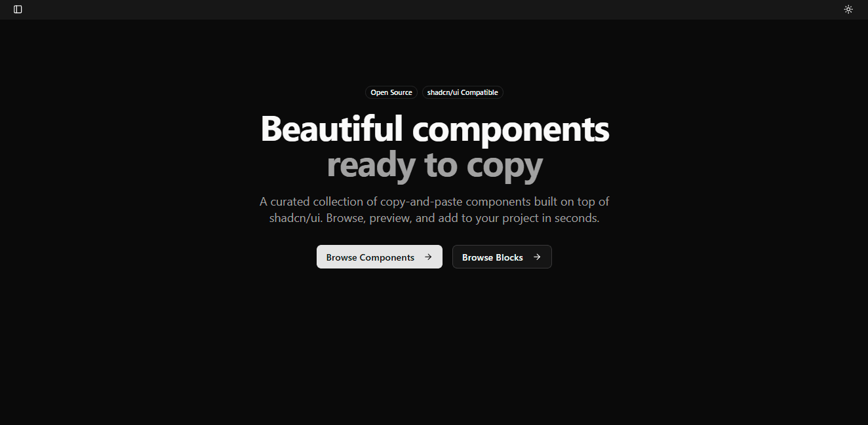Screen dimensions: 868x425
Task: Click empty area of the top header bar
Action: point(433,9)
